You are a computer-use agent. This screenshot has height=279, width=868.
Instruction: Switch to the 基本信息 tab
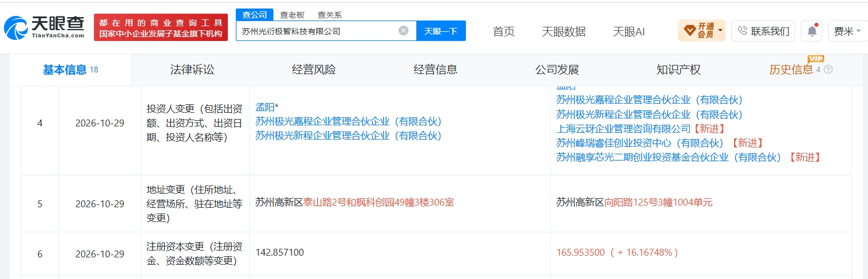tap(70, 70)
